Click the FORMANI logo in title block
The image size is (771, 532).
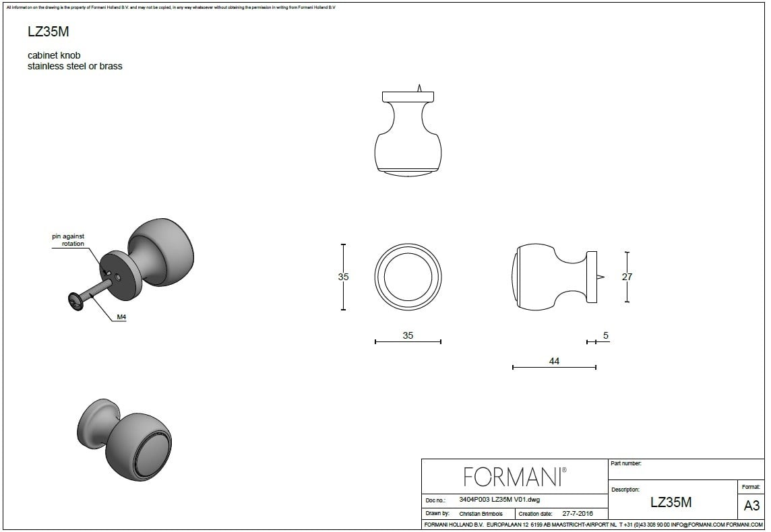515,477
